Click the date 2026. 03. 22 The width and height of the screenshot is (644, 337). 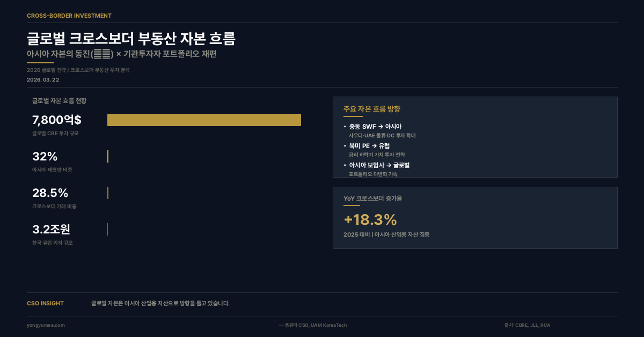coord(43,80)
